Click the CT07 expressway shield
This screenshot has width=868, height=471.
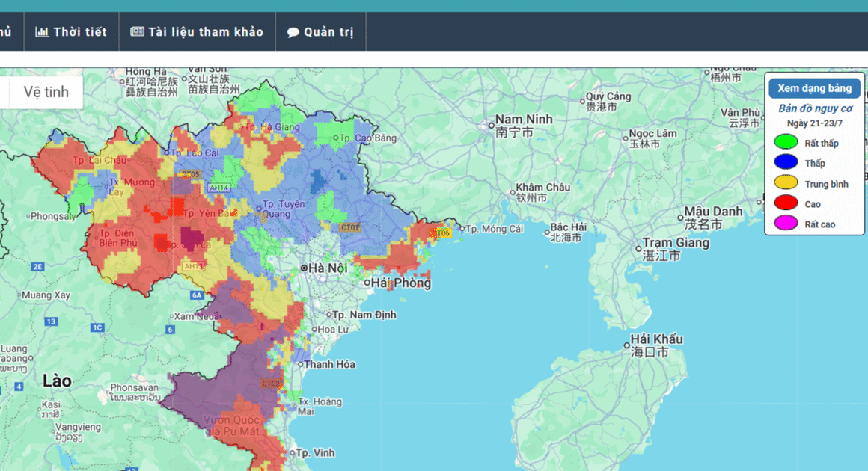click(x=350, y=227)
